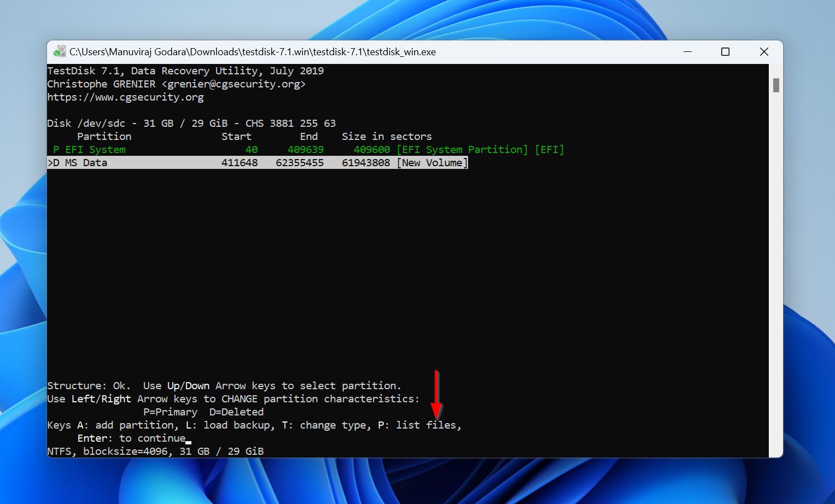Click the 'Start' column header
Image resolution: width=835 pixels, height=504 pixels.
pos(236,137)
